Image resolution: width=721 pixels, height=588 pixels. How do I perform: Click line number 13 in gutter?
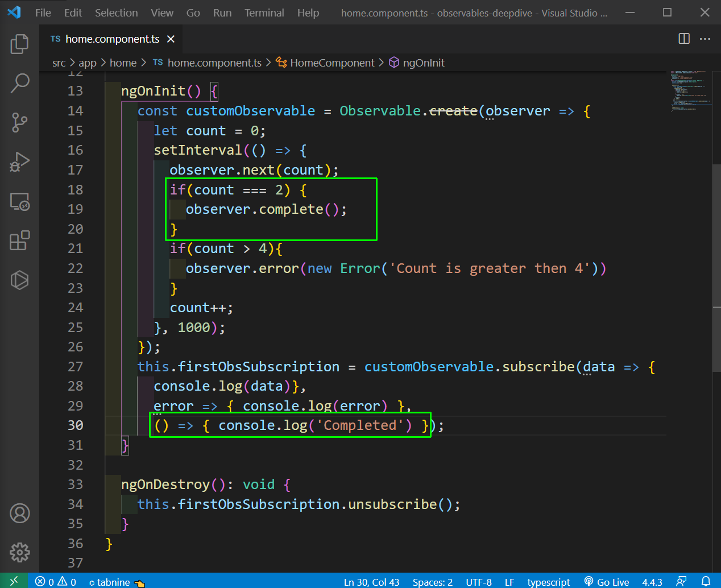tap(75, 91)
